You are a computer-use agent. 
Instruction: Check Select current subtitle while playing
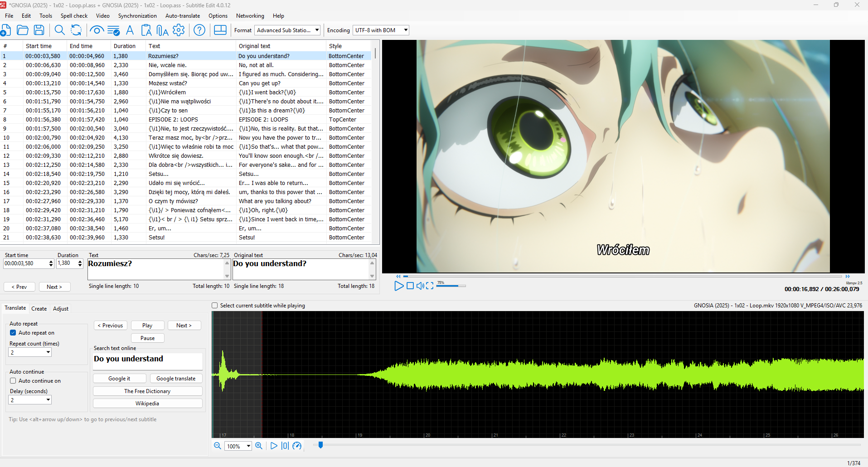215,306
